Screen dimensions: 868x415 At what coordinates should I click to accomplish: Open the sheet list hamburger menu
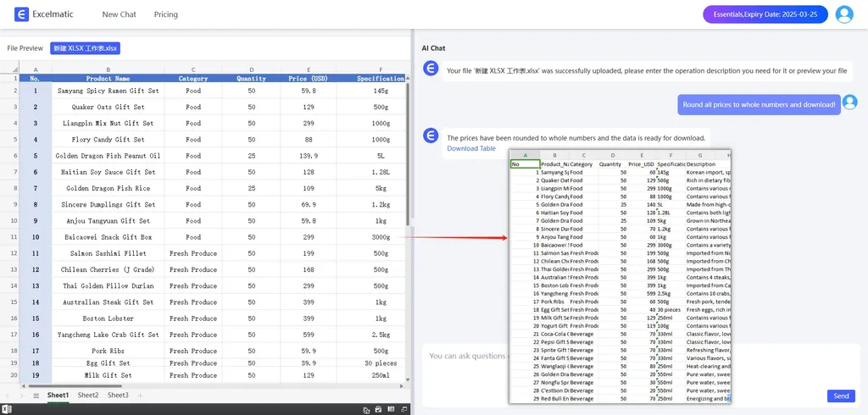pos(36,396)
